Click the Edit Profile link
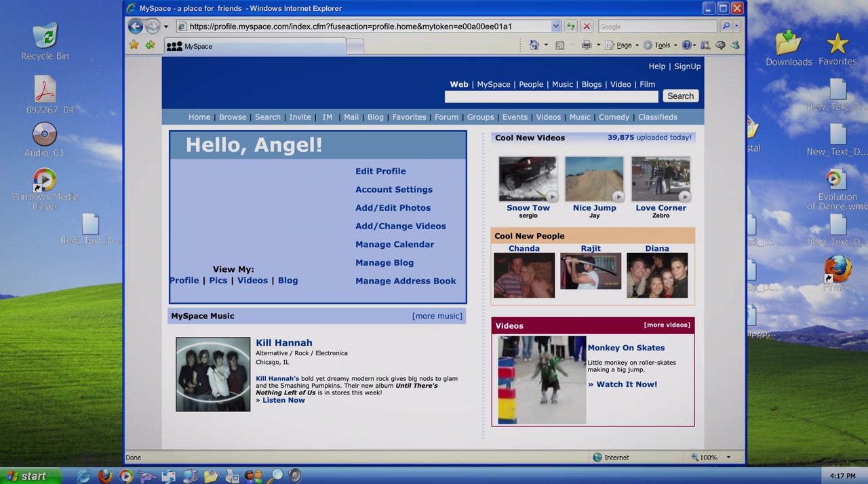 (x=380, y=172)
